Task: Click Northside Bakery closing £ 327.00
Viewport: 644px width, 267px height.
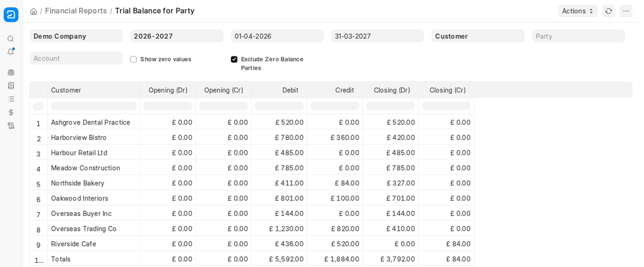Action: click(x=390, y=183)
